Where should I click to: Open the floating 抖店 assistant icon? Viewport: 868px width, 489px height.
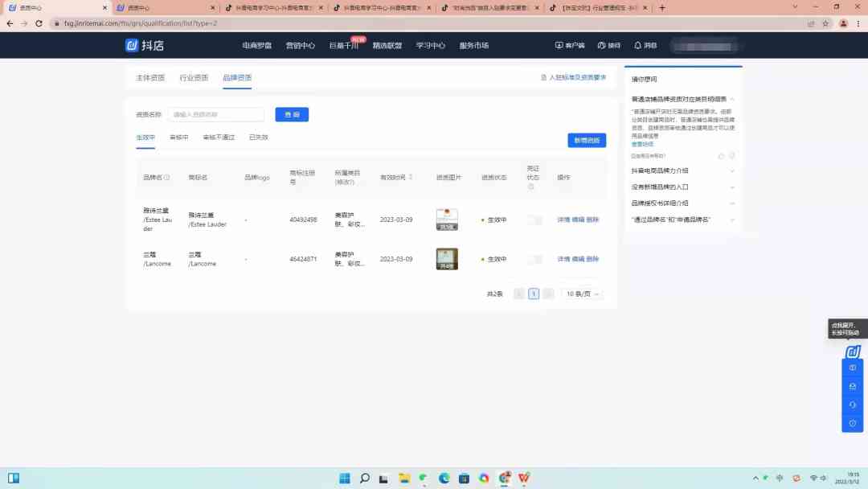point(853,351)
